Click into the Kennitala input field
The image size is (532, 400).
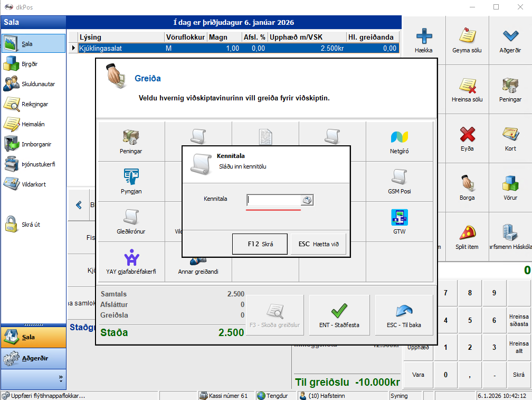tap(273, 200)
